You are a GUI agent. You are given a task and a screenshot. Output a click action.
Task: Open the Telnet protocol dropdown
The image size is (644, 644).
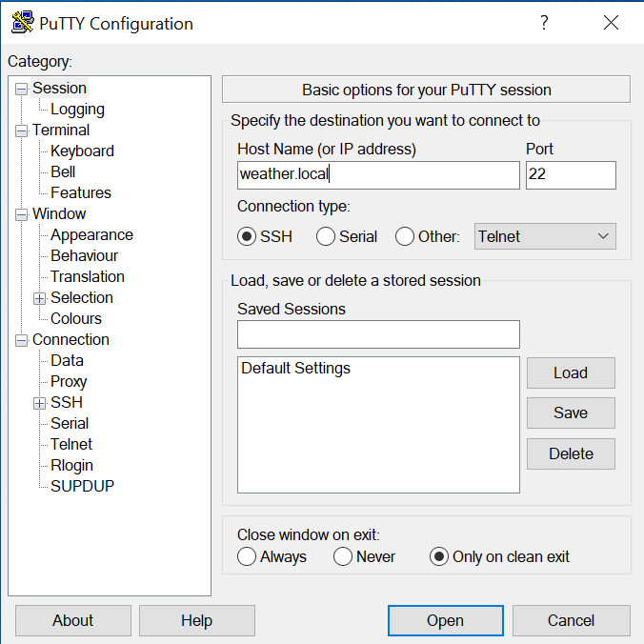545,236
